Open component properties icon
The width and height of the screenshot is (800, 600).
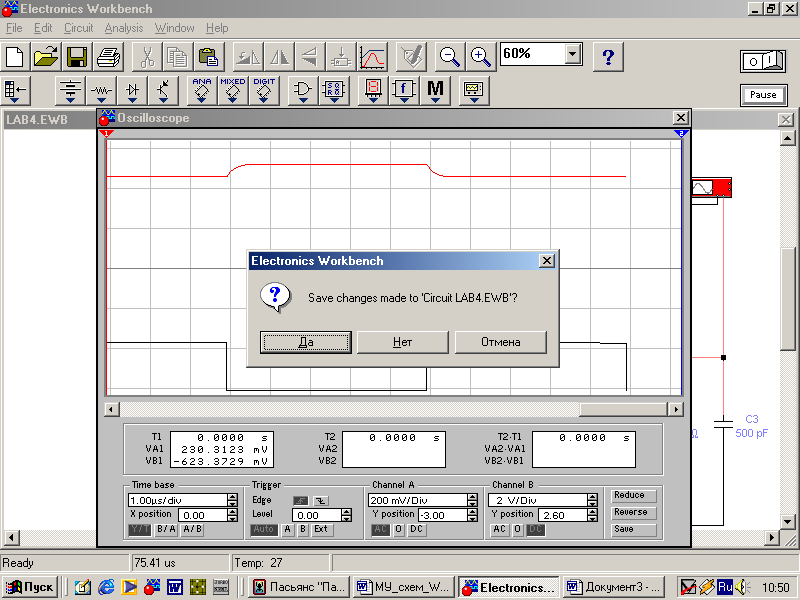(411, 57)
